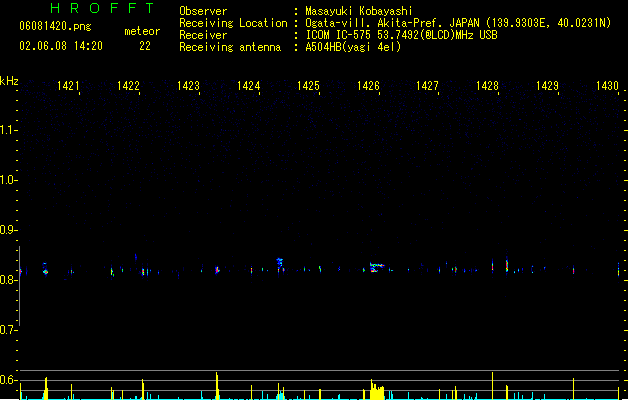This screenshot has width=629, height=400.
Task: Click the 'Observer' label
Action: point(203,11)
